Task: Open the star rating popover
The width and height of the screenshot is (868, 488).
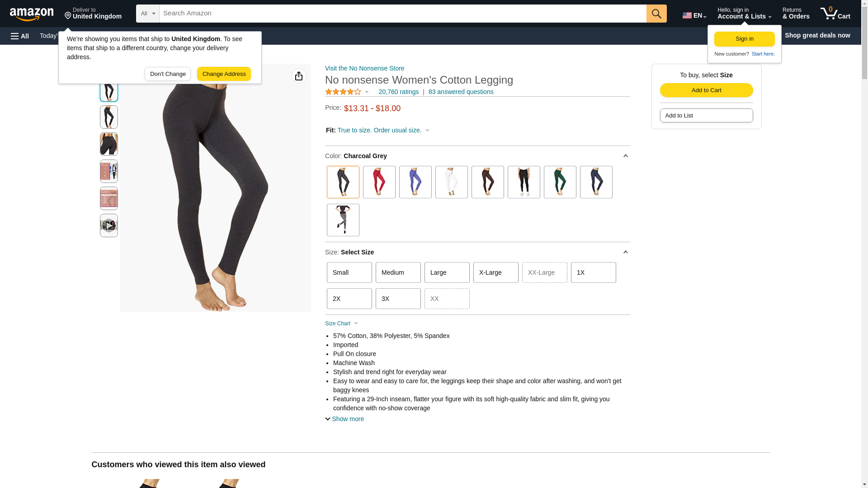Action: [347, 92]
